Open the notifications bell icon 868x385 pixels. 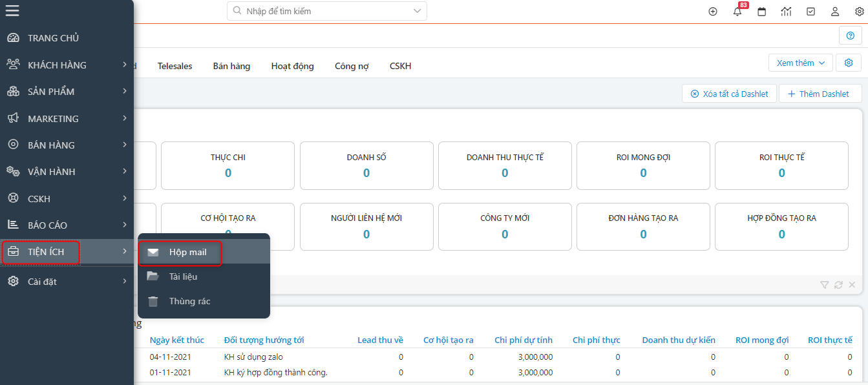pyautogui.click(x=737, y=12)
